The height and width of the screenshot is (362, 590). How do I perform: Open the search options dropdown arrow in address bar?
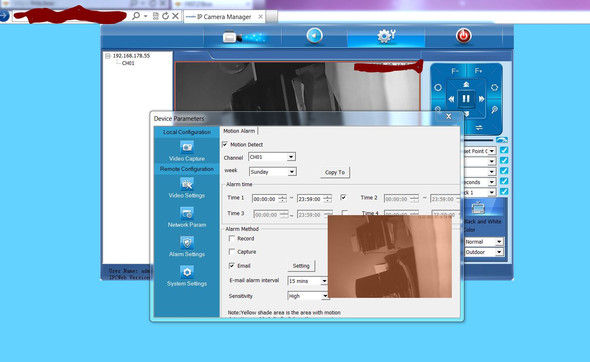click(x=146, y=16)
